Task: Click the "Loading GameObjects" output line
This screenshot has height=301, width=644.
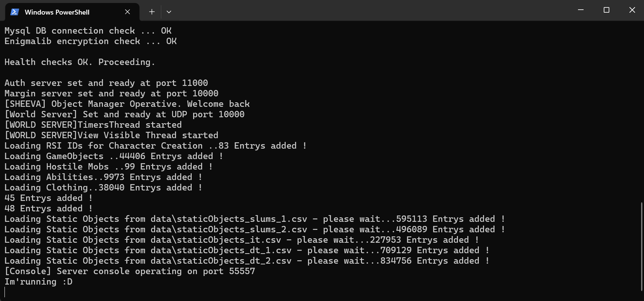Action: click(114, 156)
